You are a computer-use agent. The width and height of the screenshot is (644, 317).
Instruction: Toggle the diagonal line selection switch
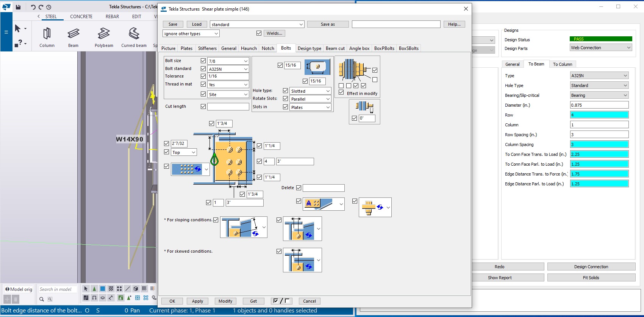point(128,289)
